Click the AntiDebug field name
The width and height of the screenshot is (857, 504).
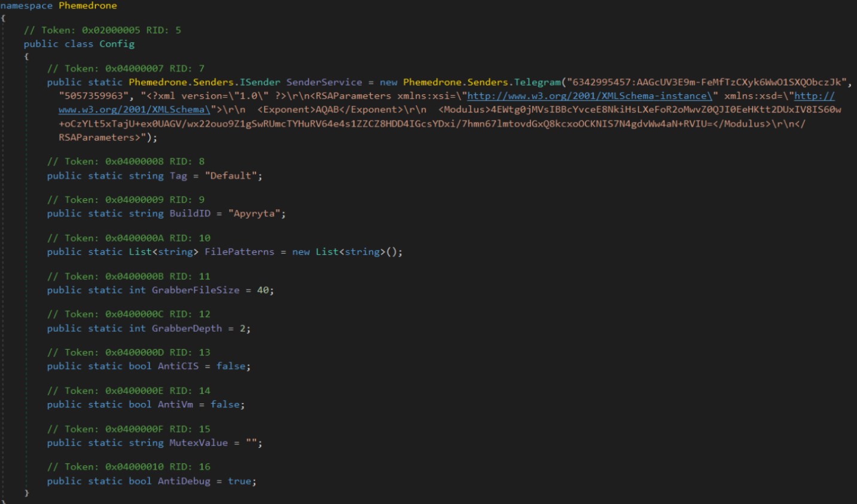click(184, 481)
